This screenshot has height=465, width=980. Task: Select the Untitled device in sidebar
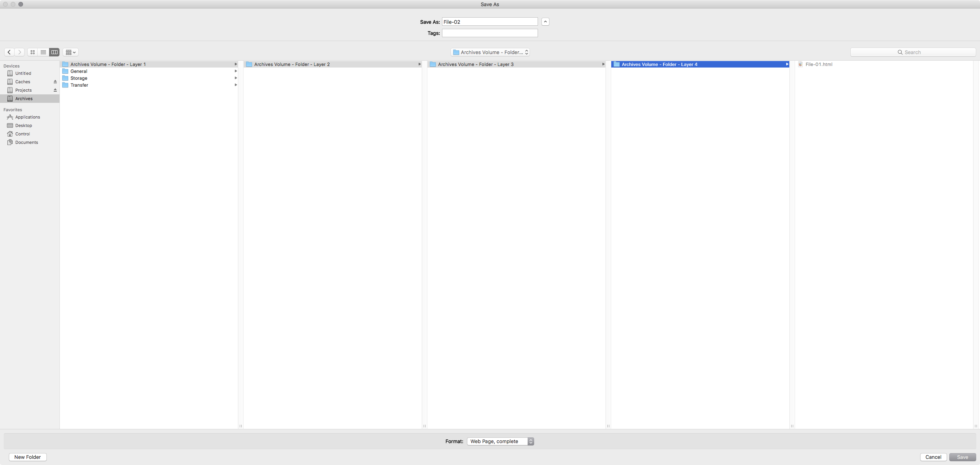[x=30, y=73]
